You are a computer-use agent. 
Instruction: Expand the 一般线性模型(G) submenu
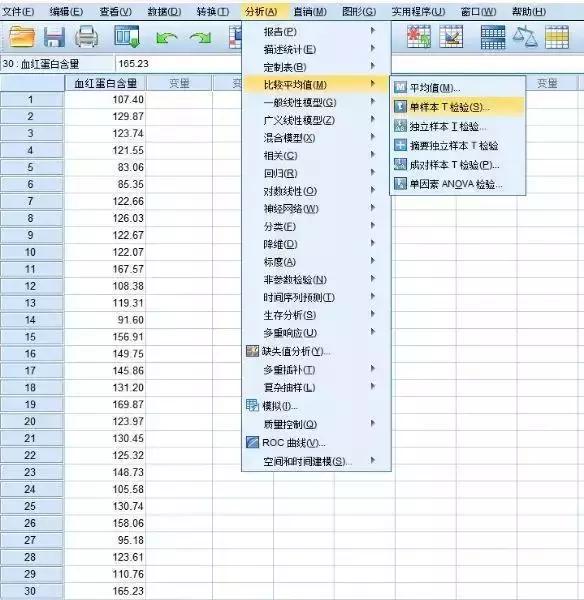point(316,103)
